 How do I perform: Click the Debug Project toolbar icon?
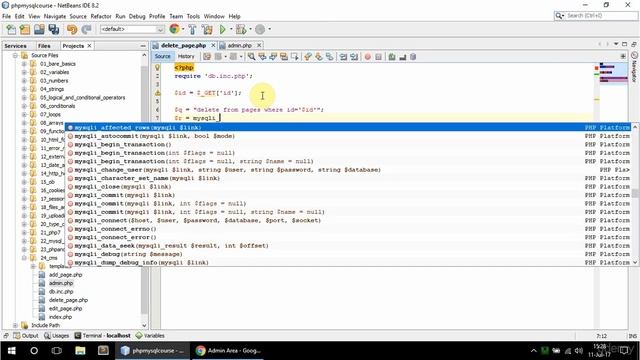241,29
